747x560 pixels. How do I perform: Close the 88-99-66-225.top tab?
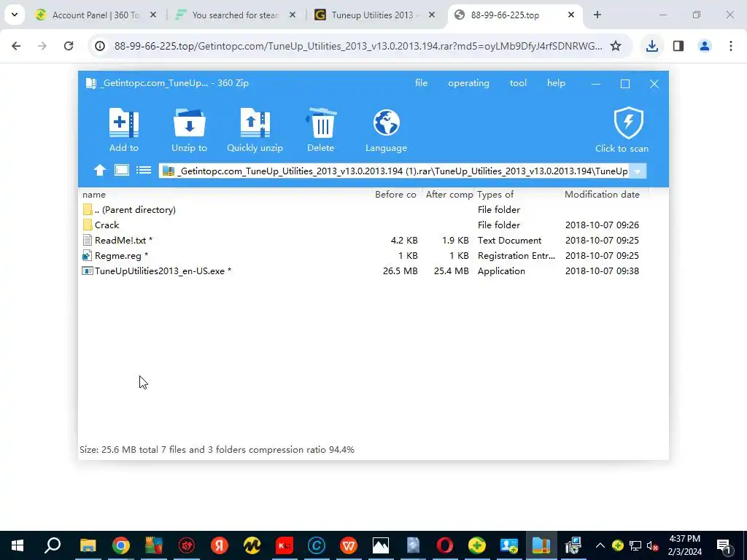570,15
